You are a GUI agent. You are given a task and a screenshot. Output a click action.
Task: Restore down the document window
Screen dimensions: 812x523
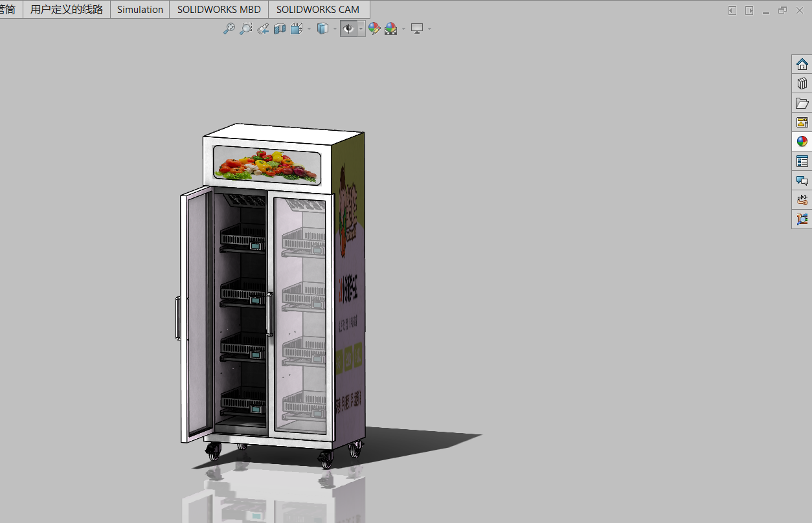[x=783, y=10]
